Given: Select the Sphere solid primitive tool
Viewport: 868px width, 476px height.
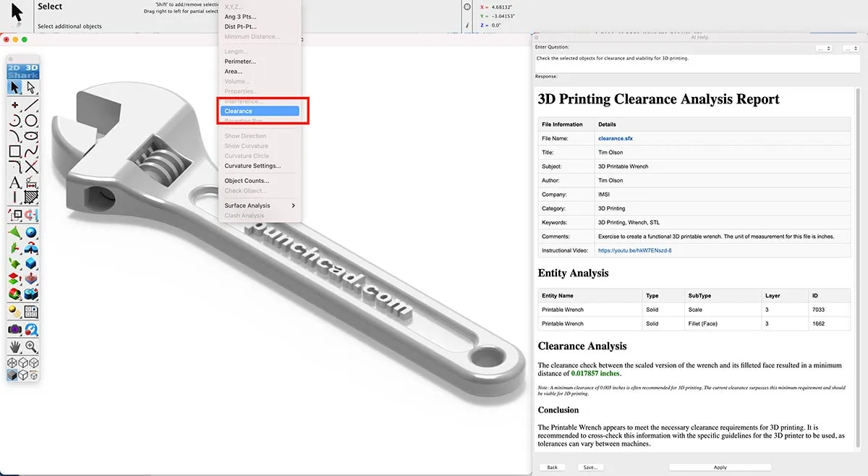Looking at the screenshot, I should tap(31, 232).
